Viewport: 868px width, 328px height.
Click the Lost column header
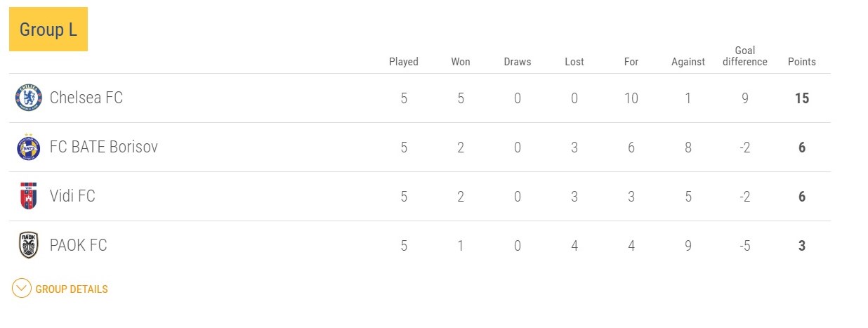(574, 62)
